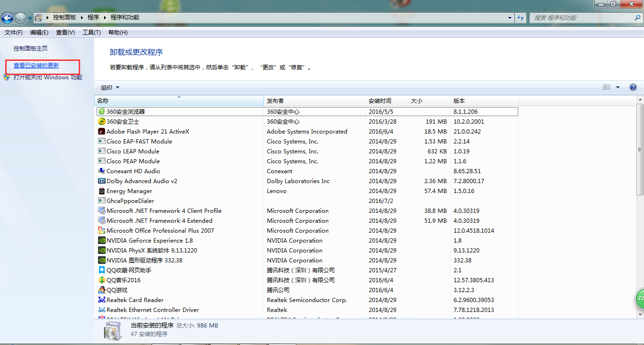Click the Conexant HD Audio icon
This screenshot has height=345, width=644.
(x=101, y=171)
